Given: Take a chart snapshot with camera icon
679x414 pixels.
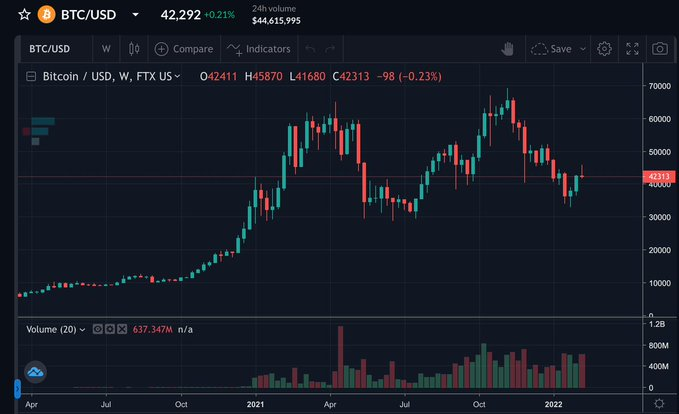Looking at the screenshot, I should (x=660, y=48).
